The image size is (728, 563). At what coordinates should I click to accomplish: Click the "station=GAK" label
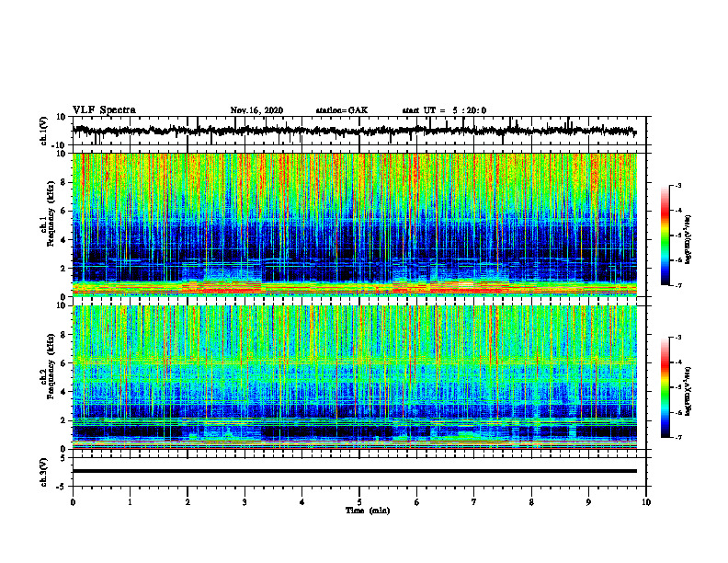point(342,110)
